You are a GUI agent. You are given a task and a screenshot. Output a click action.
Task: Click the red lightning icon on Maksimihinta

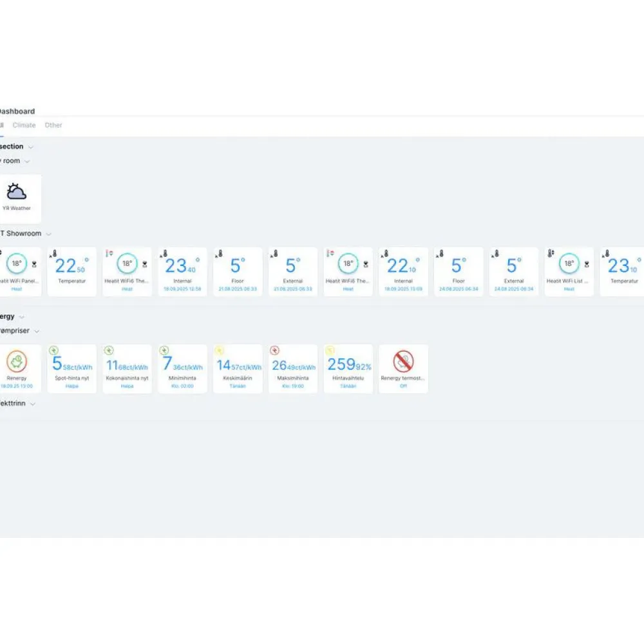275,350
